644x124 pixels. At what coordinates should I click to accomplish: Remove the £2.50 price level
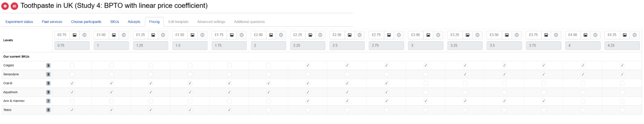click(x=360, y=35)
